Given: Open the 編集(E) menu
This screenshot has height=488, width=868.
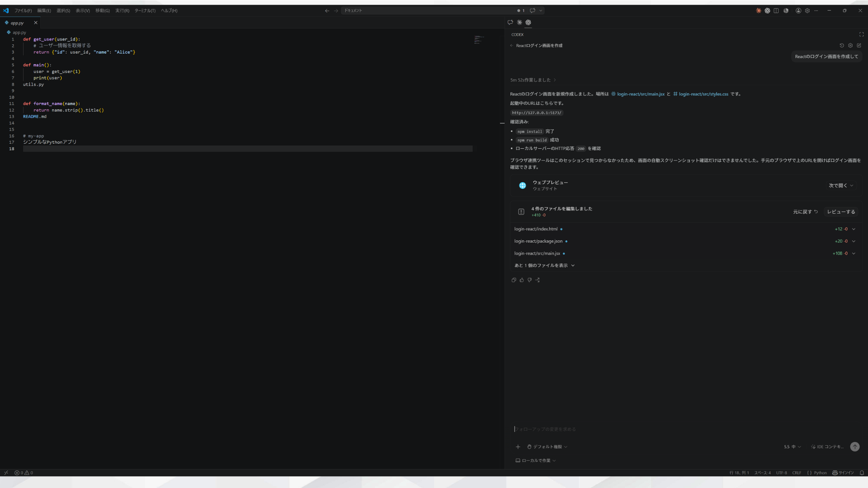Looking at the screenshot, I should tap(44, 10).
